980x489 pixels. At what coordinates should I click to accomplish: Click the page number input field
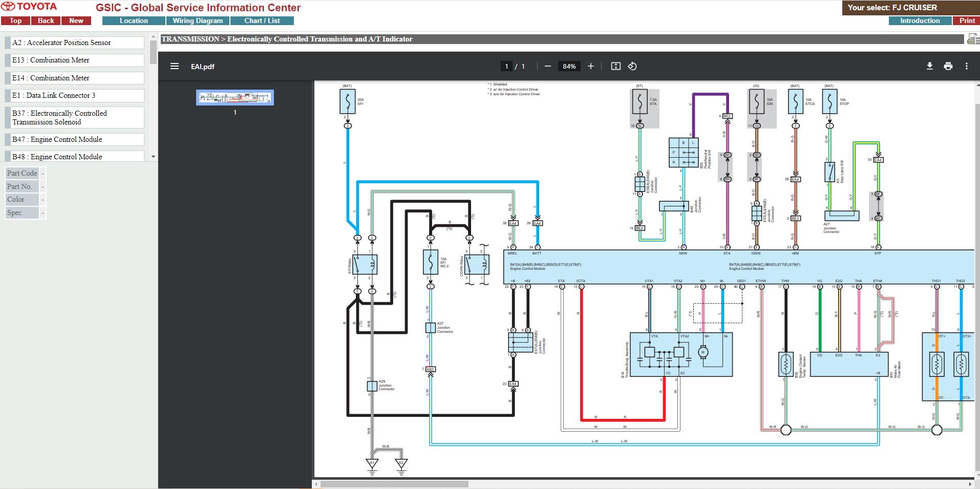(506, 66)
